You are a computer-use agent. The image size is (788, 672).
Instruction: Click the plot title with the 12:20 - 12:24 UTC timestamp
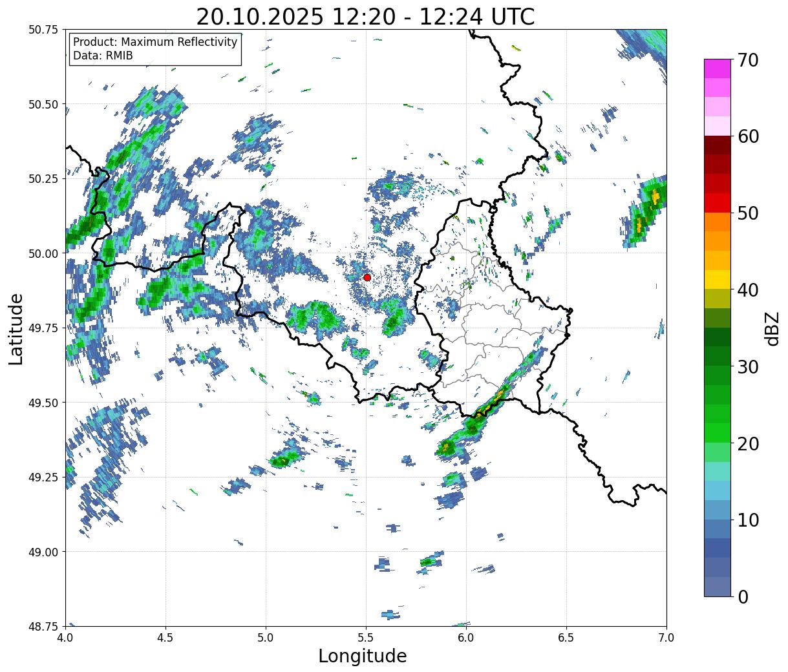point(365,17)
